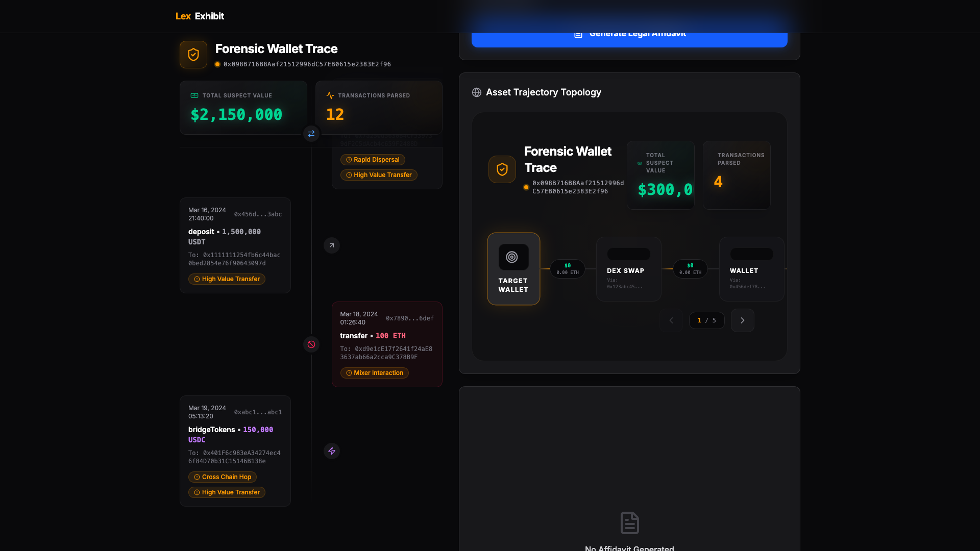
Task: Click the swap arrows timeline icon
Action: pyautogui.click(x=311, y=134)
